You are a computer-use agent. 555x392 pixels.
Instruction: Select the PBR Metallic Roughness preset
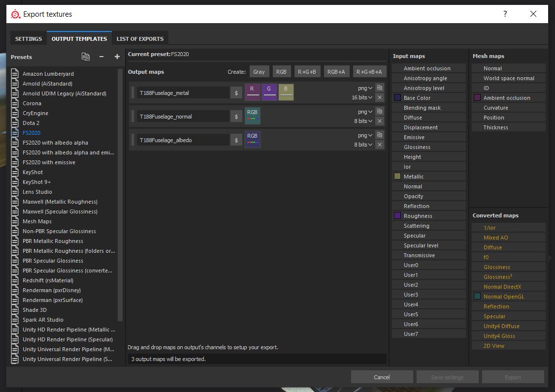point(53,241)
